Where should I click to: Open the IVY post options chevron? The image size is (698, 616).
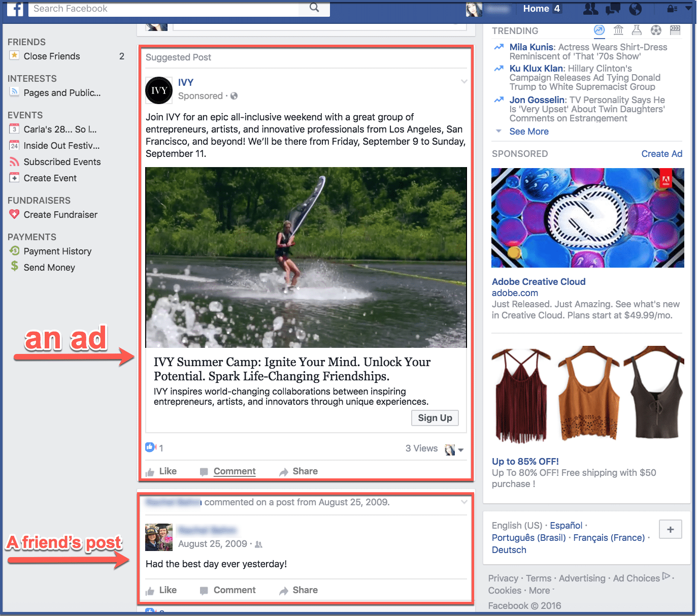pyautogui.click(x=464, y=81)
